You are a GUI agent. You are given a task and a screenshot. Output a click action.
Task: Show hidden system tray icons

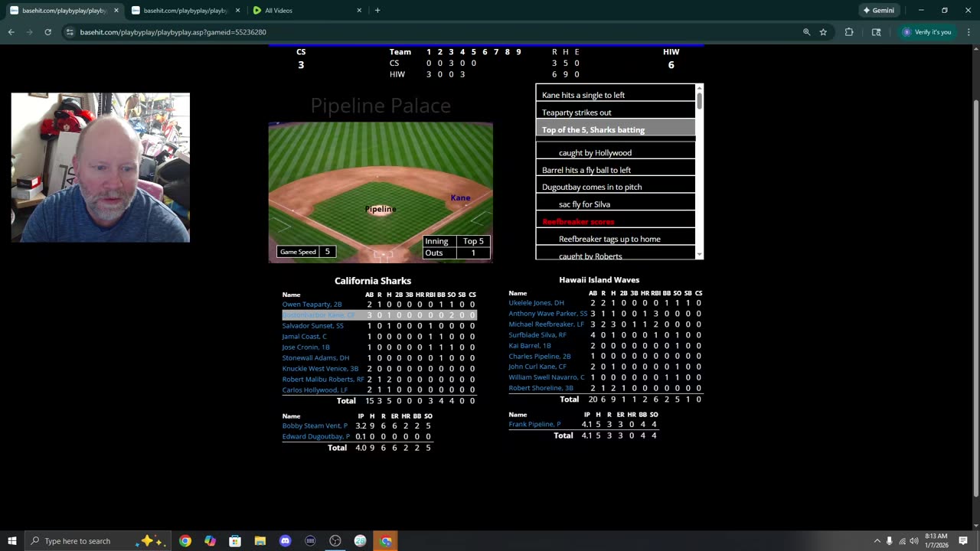(877, 541)
